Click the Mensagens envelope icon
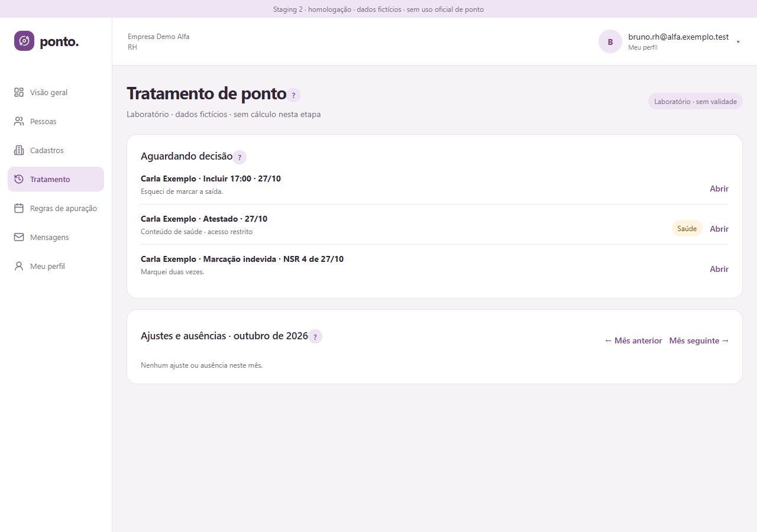757x532 pixels. (19, 237)
